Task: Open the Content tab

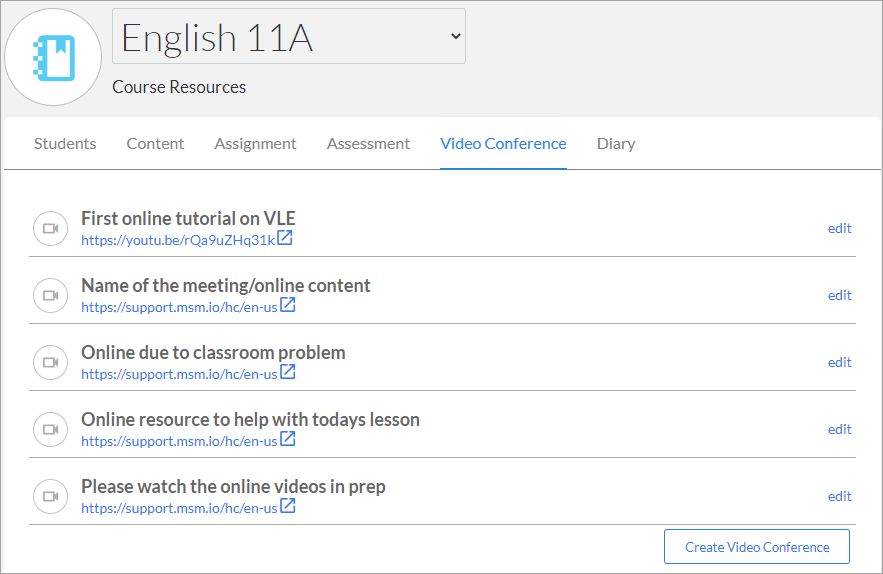Action: (x=155, y=144)
